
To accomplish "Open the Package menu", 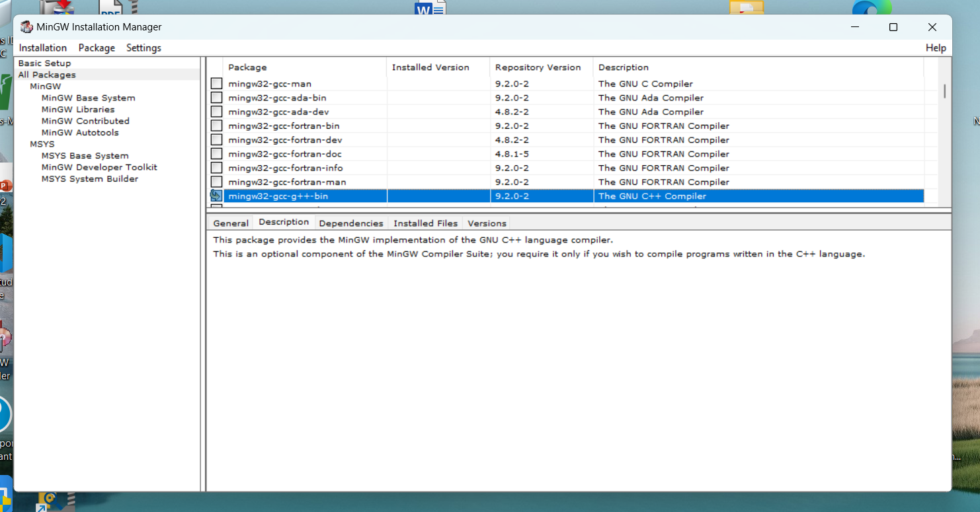I will pyautogui.click(x=97, y=48).
